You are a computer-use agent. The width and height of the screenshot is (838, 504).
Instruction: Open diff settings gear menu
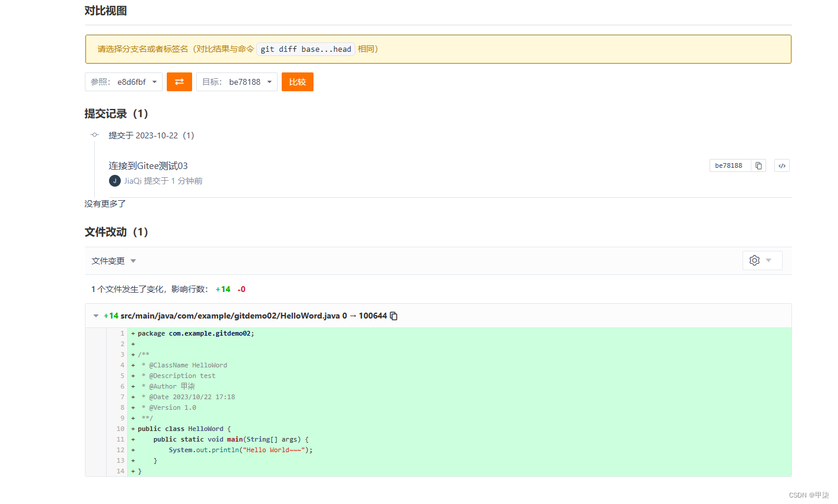tap(762, 260)
